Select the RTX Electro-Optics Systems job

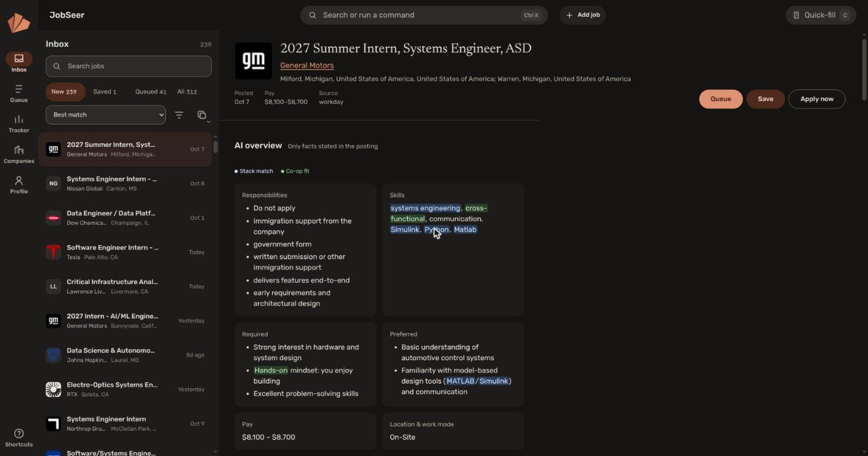click(125, 389)
